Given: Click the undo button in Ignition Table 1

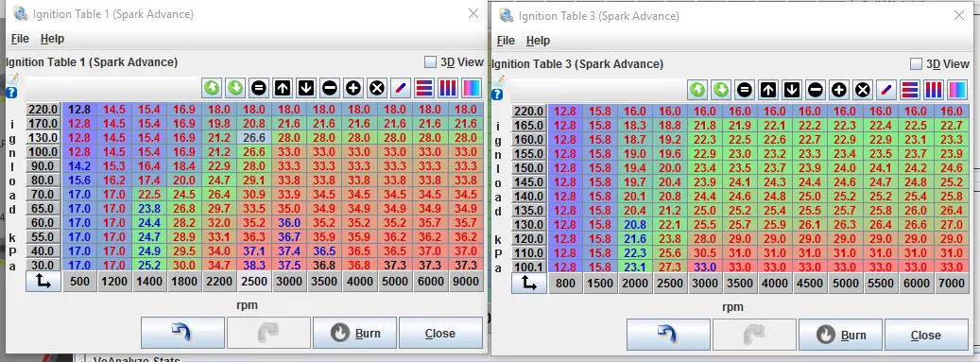Looking at the screenshot, I should 182,333.
